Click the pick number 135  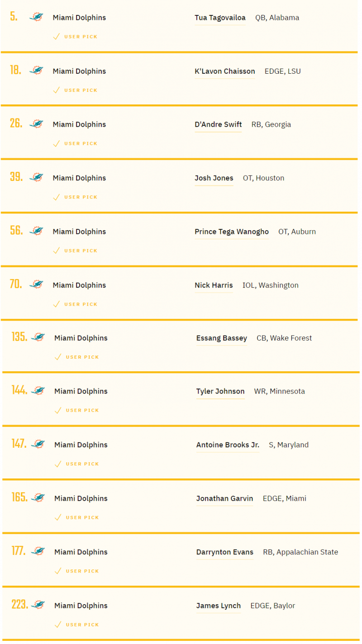click(x=19, y=337)
